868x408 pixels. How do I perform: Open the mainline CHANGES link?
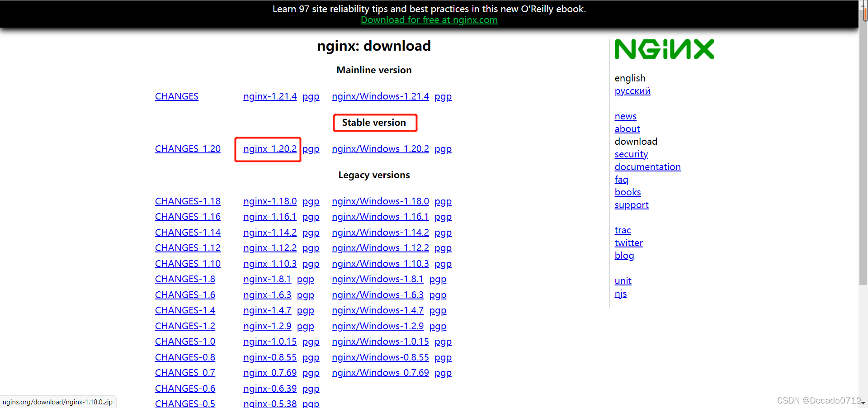click(x=177, y=96)
